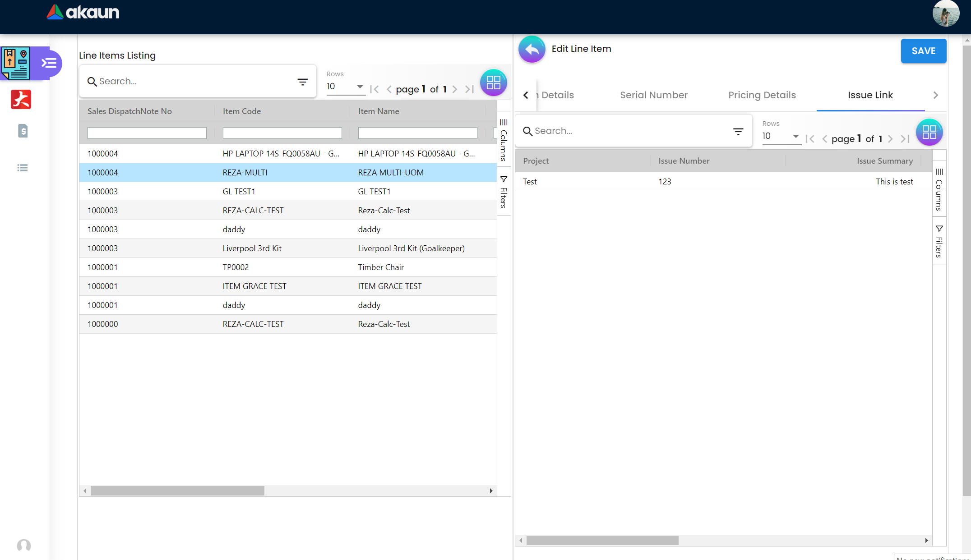Screen dimensions: 971x560
Task: Toggle the purple sidebar menu collapse button
Action: (49, 63)
